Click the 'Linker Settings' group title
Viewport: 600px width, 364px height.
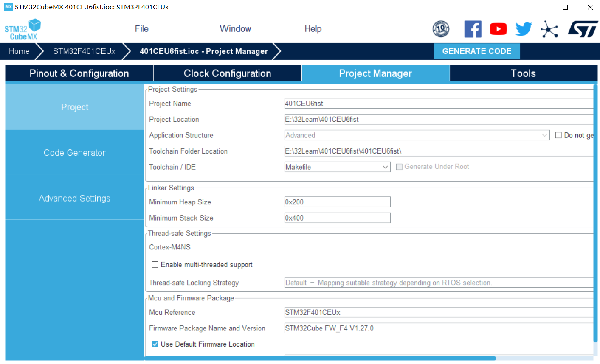[x=171, y=188]
